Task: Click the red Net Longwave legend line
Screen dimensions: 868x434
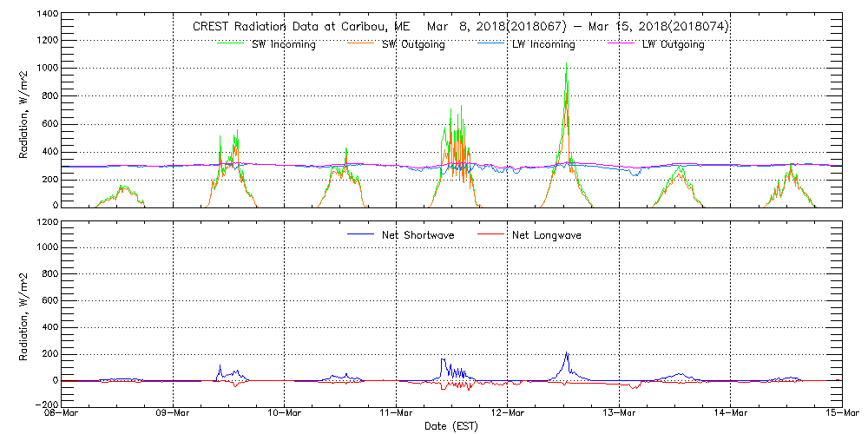Action: click(x=491, y=234)
